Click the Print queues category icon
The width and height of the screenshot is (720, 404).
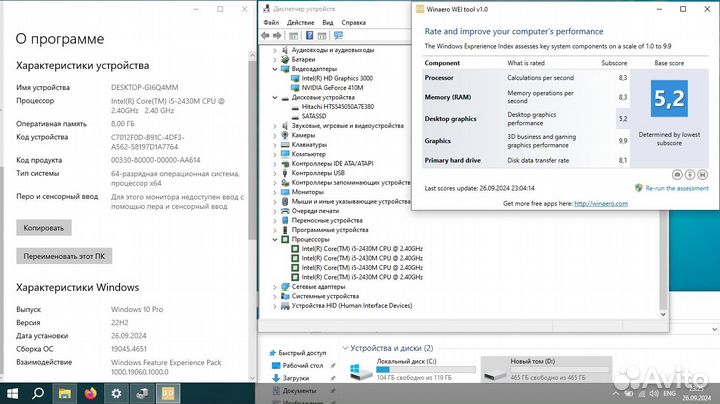[285, 211]
